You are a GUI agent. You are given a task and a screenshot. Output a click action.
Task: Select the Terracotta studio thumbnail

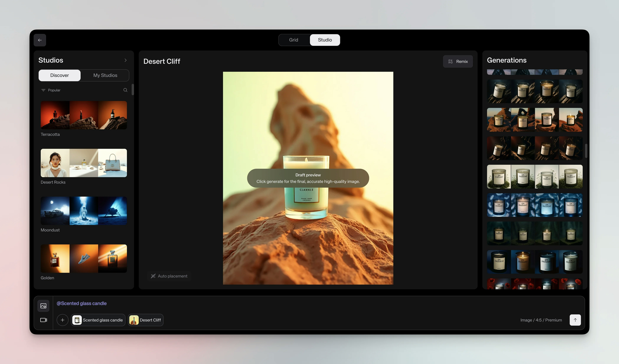[x=84, y=115]
